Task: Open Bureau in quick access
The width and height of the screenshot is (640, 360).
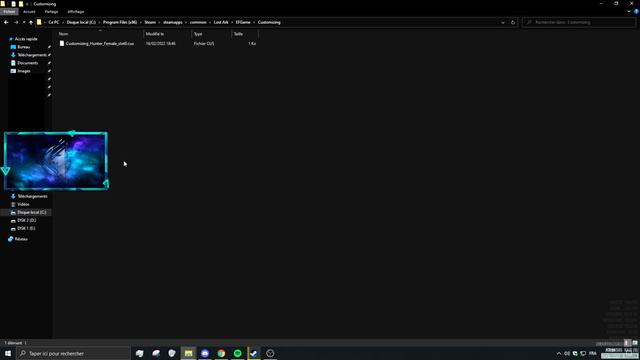Action: [x=24, y=47]
